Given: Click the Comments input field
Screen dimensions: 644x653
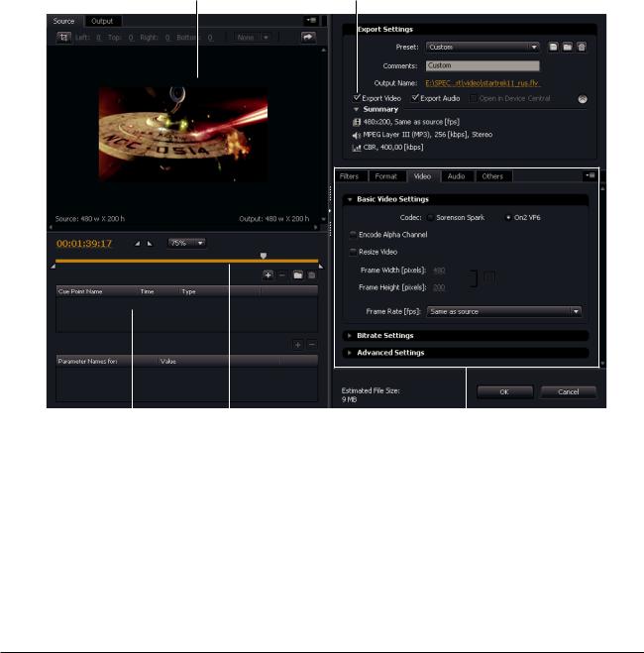Looking at the screenshot, I should coord(483,65).
